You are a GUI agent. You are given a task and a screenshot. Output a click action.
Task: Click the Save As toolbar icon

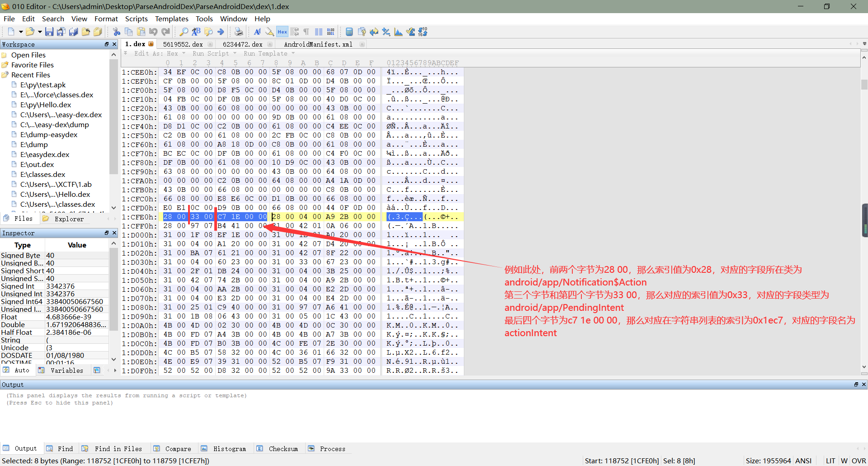pyautogui.click(x=61, y=32)
